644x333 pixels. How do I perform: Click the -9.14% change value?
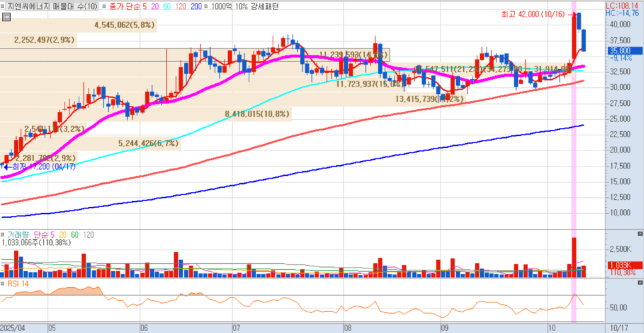tap(621, 58)
